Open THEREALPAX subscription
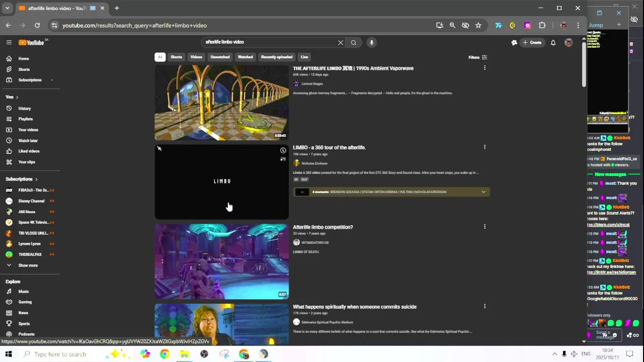This screenshot has width=644, height=362. tap(30, 254)
